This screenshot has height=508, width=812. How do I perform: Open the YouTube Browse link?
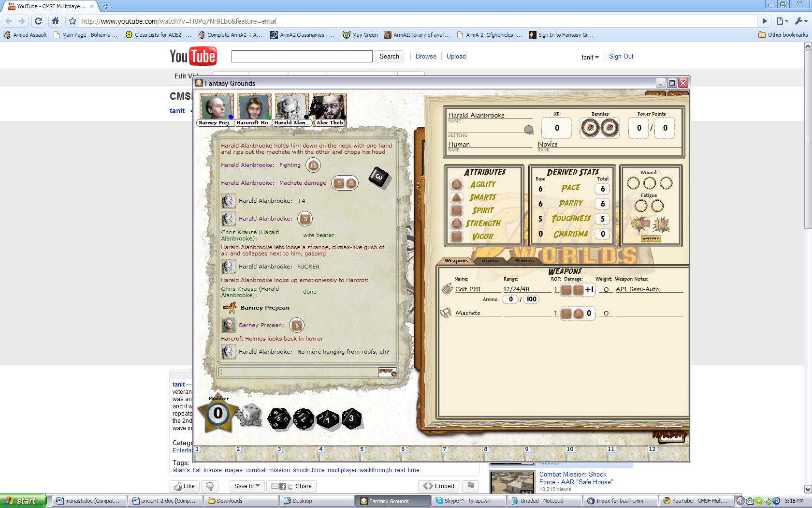coord(426,56)
